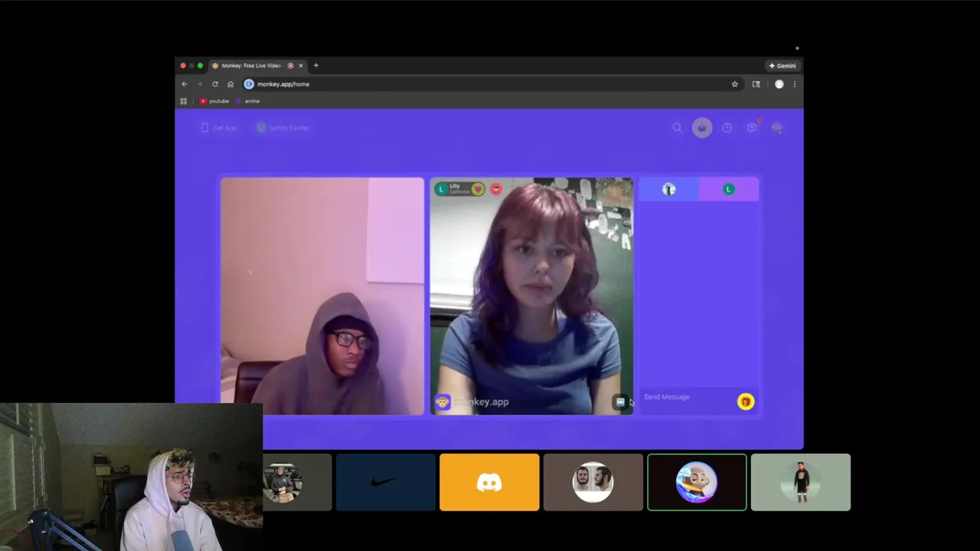Viewport: 980px width, 551px height.
Task: Go back in browser history
Action: point(185,84)
